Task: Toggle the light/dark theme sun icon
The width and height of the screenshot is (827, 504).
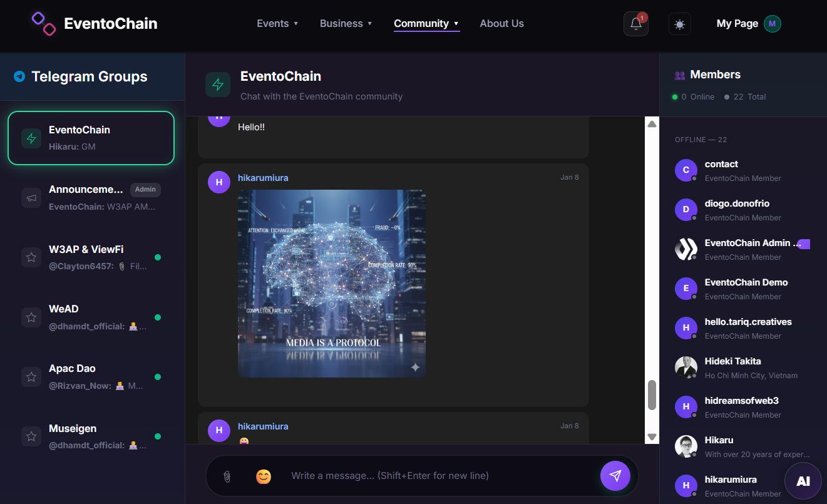Action: [680, 24]
